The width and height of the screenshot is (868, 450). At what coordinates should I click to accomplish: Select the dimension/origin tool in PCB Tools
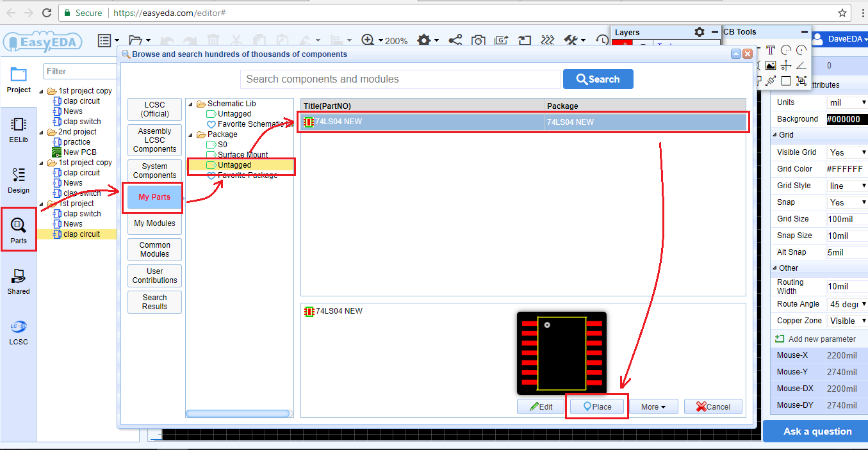(786, 65)
